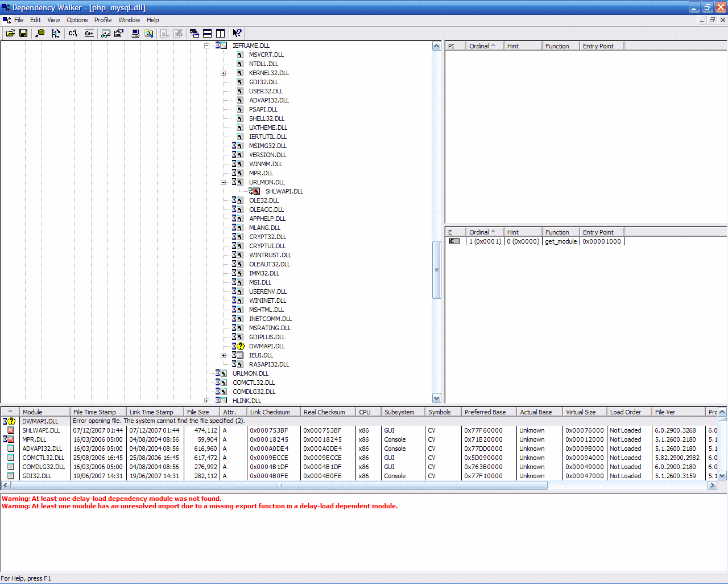
Task: Click the MSVCRT.DLL module icon in tree
Action: (240, 55)
